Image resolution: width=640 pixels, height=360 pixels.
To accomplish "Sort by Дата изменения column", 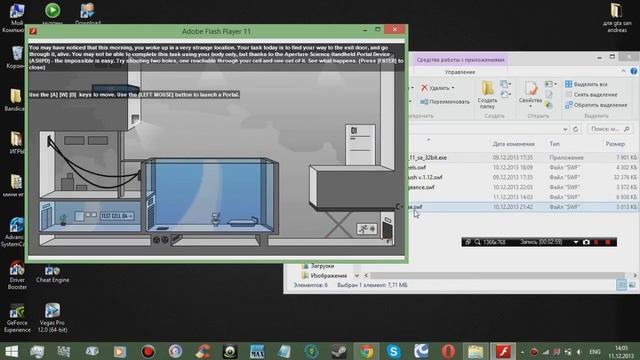I will pos(513,144).
